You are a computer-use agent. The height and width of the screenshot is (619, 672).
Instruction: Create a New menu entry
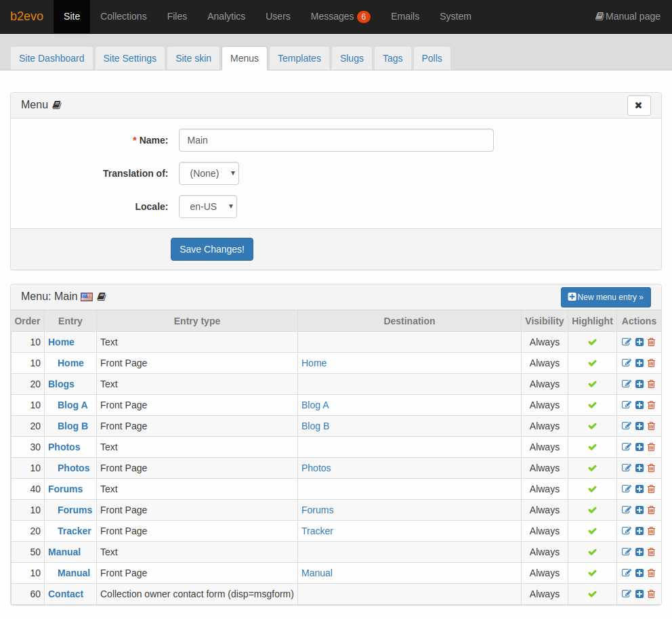point(606,297)
